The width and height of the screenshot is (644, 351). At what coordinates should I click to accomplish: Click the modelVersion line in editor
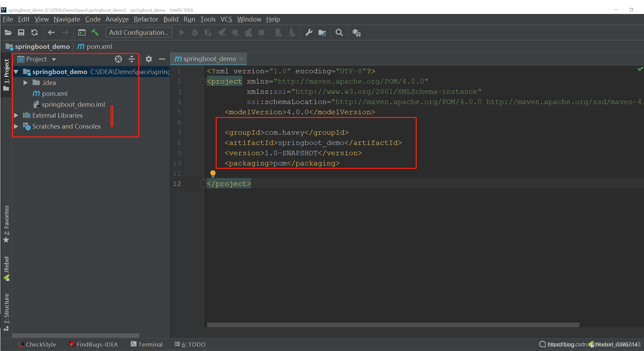[300, 112]
